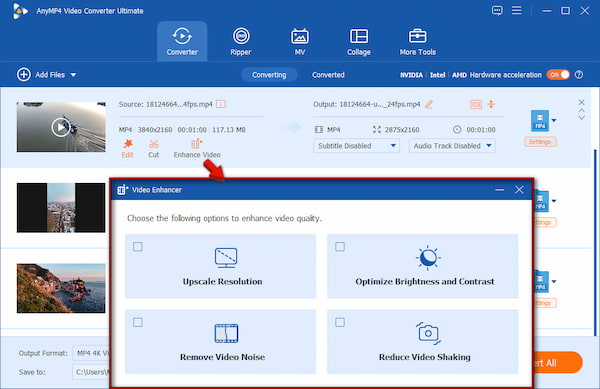Image resolution: width=600 pixels, height=389 pixels.
Task: Open hardware acceleration help icon
Action: (579, 75)
